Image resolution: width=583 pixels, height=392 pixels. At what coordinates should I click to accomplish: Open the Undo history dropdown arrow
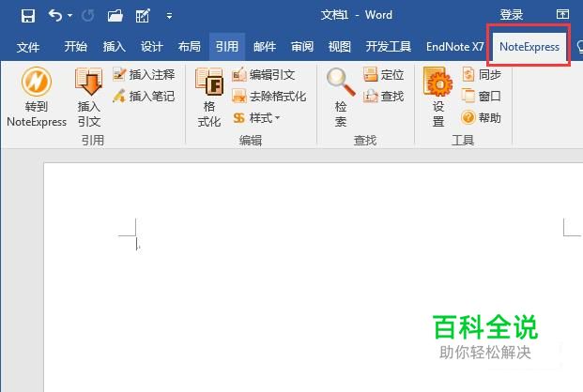click(x=69, y=16)
